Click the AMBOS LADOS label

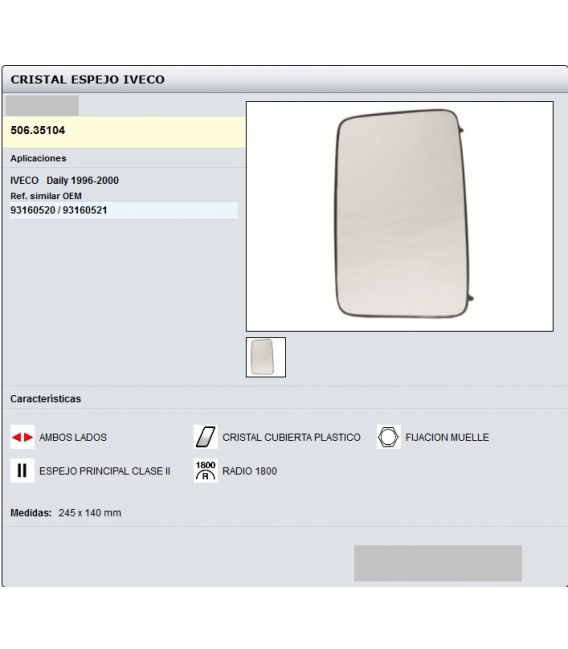click(73, 437)
